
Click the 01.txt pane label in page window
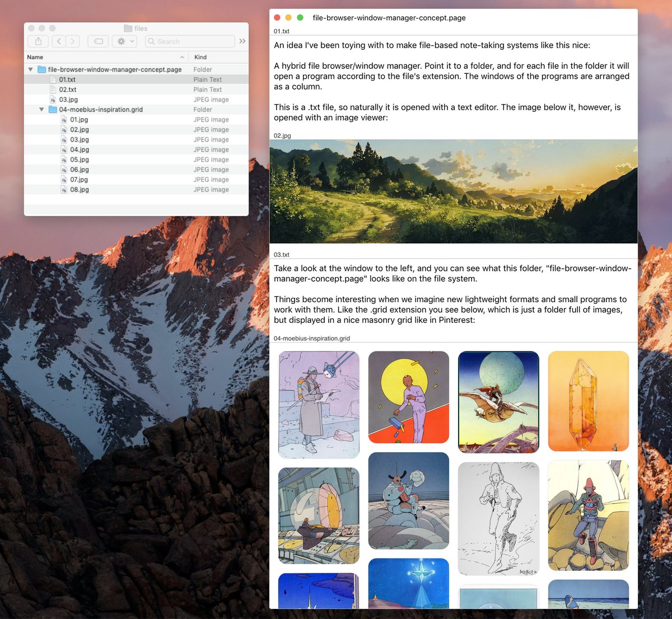point(281,31)
